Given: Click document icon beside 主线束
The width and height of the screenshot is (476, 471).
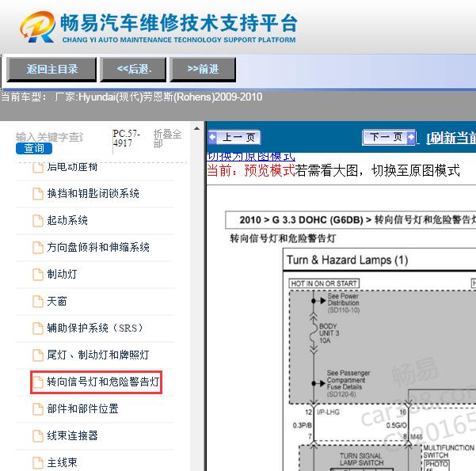Looking at the screenshot, I should [38, 463].
